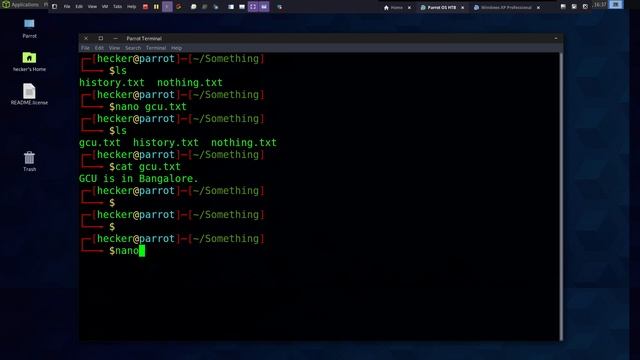This screenshot has width=640, height=360.
Task: Click the 'cat gcu.txt' command text
Action: click(x=148, y=167)
